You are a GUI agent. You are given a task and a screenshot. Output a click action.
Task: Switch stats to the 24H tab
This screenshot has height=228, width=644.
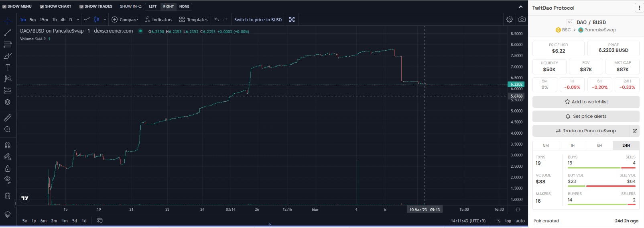[x=626, y=146]
